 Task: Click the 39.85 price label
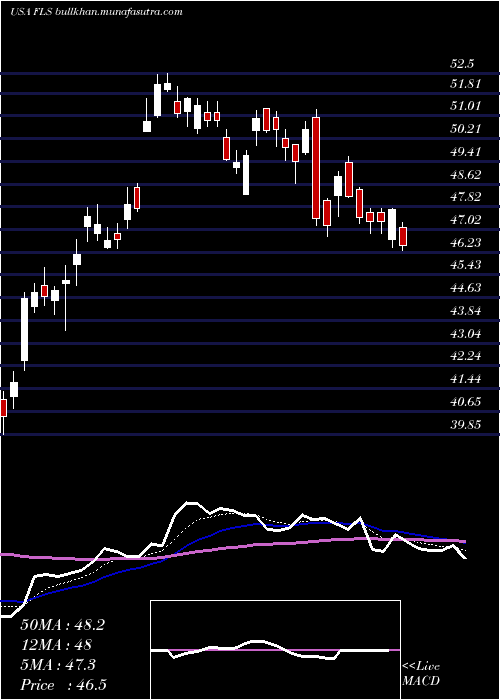(465, 425)
